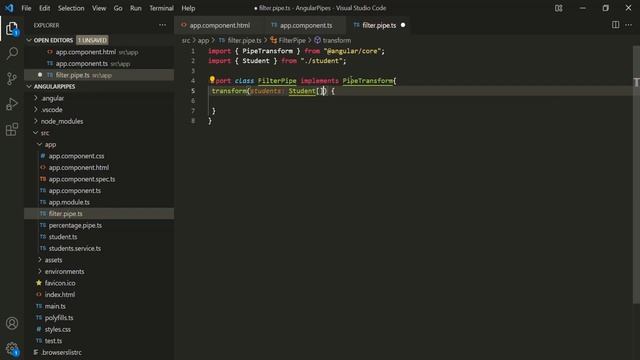
Task: Open the Terminal menu
Action: click(x=161, y=8)
